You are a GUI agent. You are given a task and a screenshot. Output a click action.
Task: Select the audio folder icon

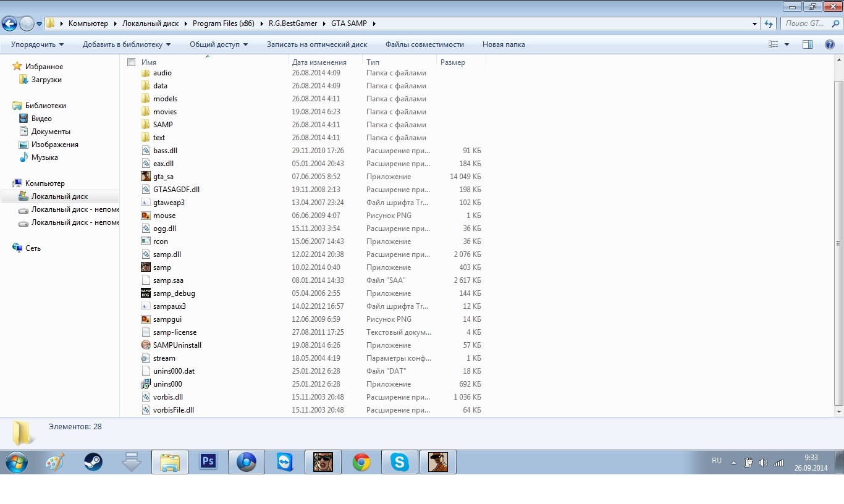coord(146,73)
